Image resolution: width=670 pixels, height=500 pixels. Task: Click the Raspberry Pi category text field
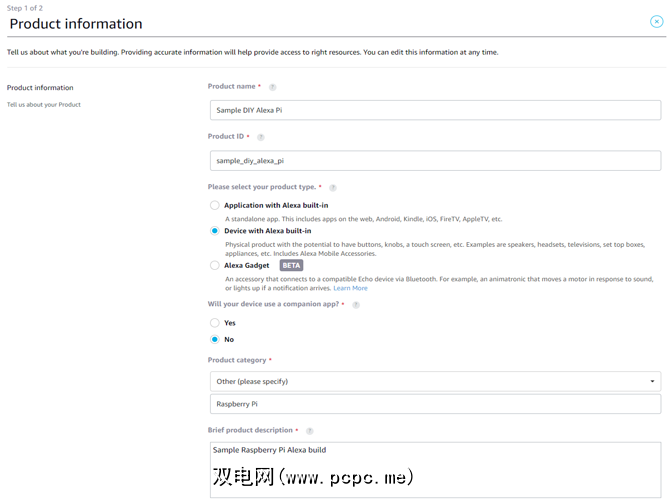434,404
